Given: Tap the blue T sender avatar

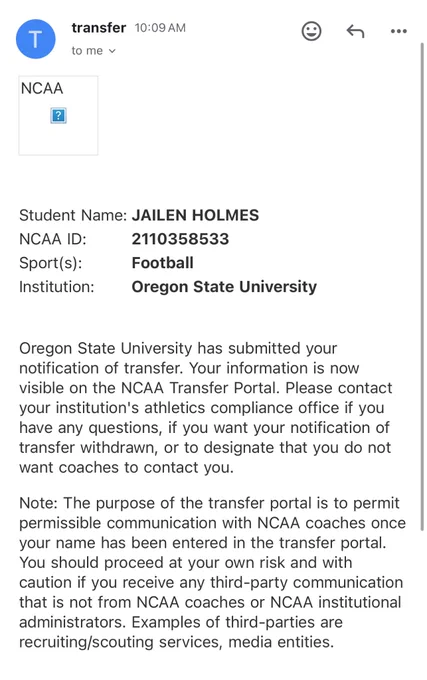Looking at the screenshot, I should point(36,39).
